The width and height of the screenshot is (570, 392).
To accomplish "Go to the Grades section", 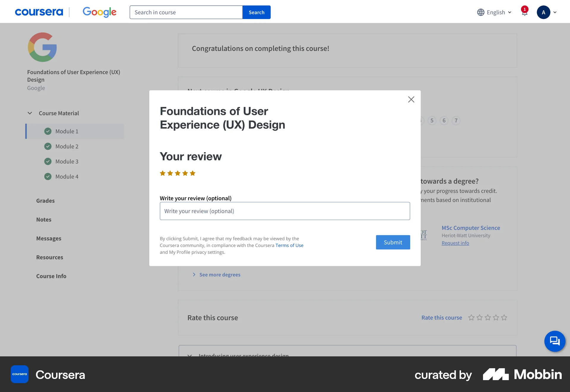I will (45, 200).
